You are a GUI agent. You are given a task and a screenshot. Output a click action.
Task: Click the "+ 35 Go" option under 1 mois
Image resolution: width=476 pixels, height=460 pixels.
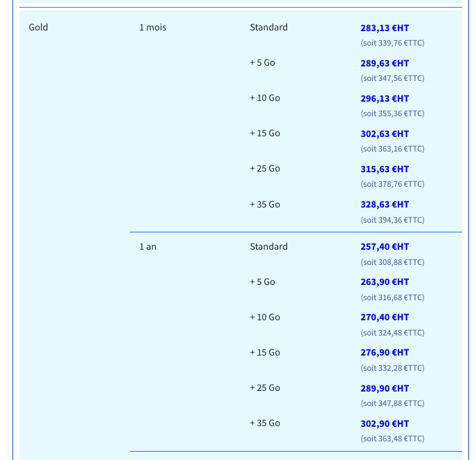[x=264, y=205]
